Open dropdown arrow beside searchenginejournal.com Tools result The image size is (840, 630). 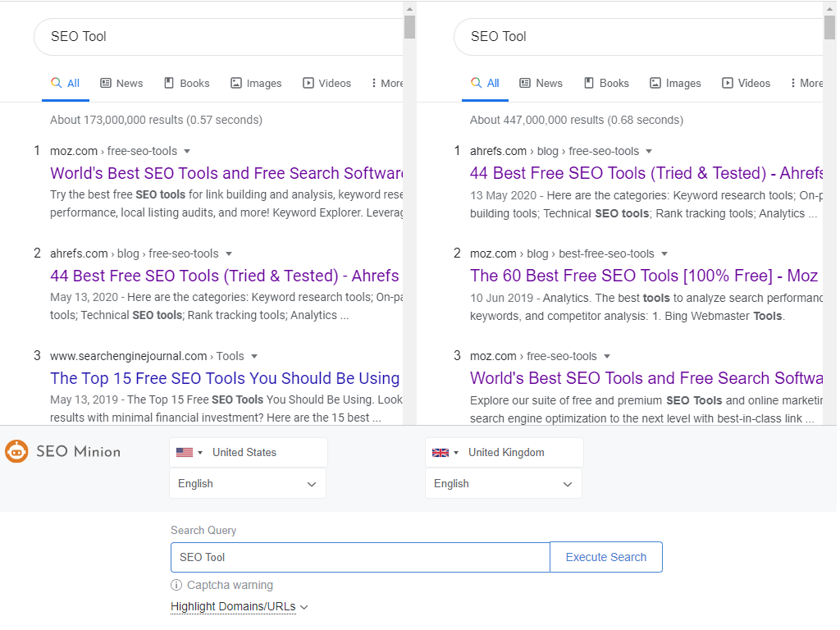tap(254, 356)
